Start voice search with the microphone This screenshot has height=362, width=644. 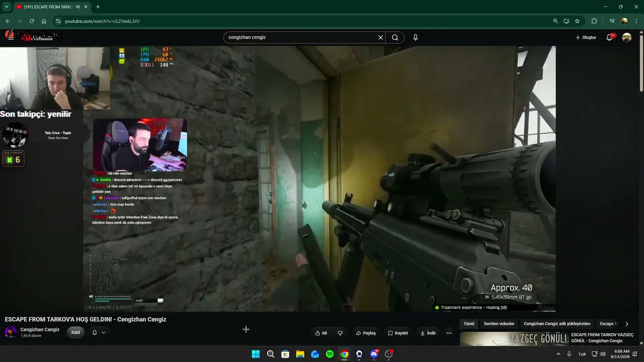[415, 37]
